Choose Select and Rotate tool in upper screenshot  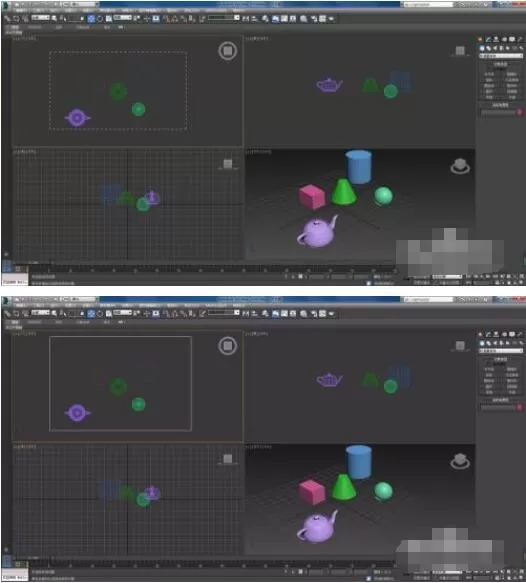[x=100, y=19]
